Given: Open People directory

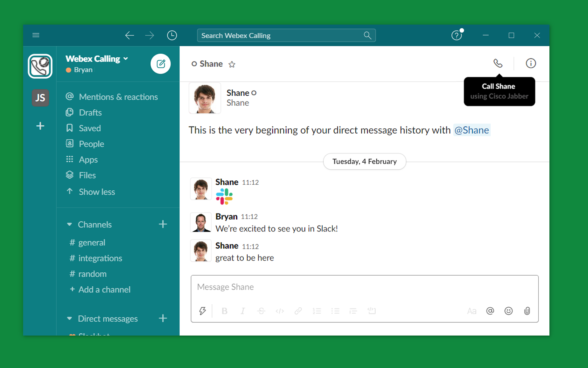Looking at the screenshot, I should click(85, 144).
